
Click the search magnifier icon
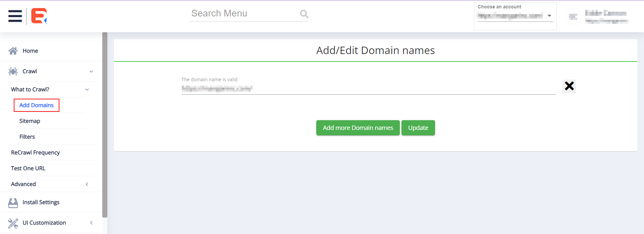304,14
